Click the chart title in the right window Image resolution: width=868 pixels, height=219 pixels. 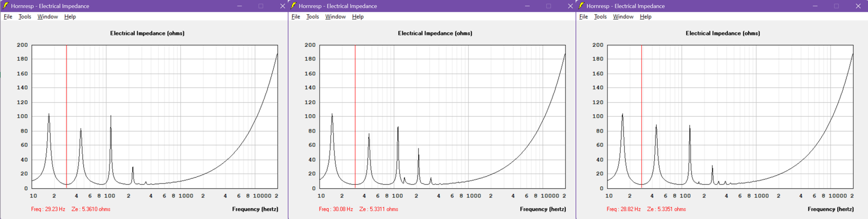coord(723,33)
